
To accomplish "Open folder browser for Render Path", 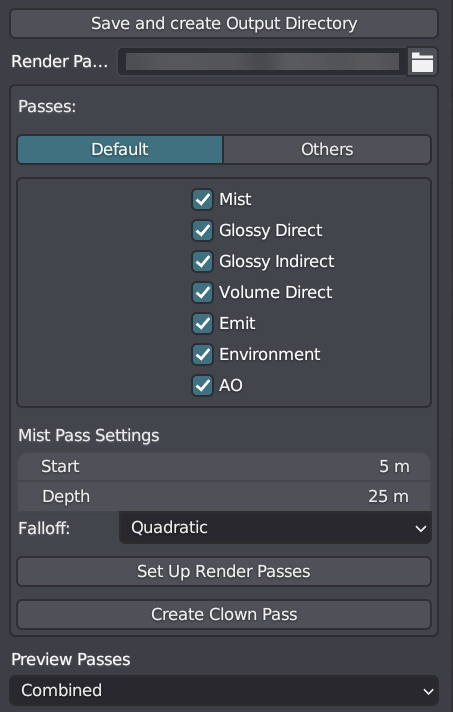I will (x=422, y=62).
